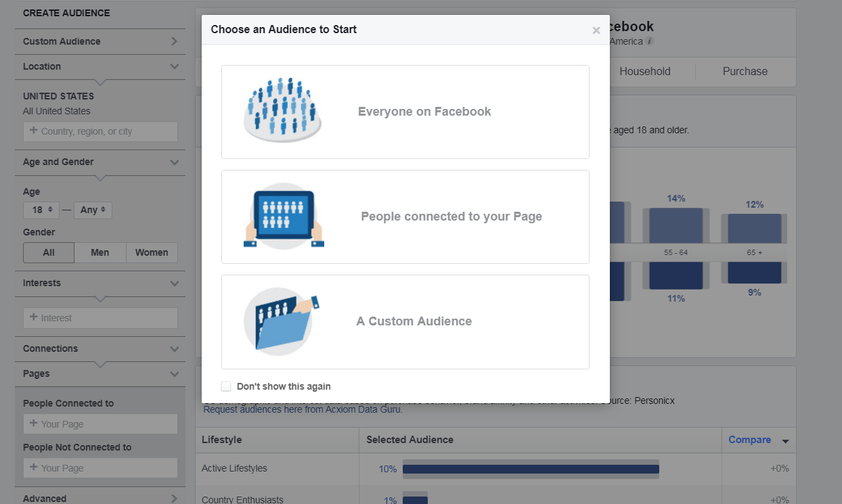842x504 pixels.
Task: Click the Country, region, or city field
Action: pos(100,131)
